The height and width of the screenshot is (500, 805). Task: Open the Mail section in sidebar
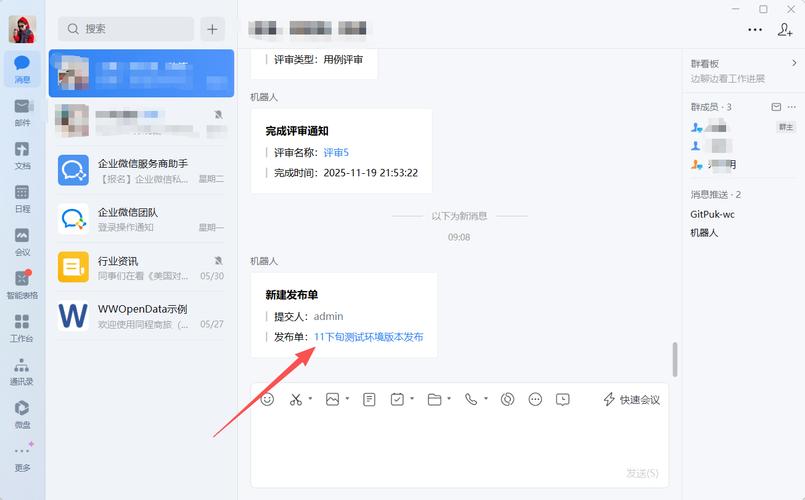pyautogui.click(x=22, y=112)
